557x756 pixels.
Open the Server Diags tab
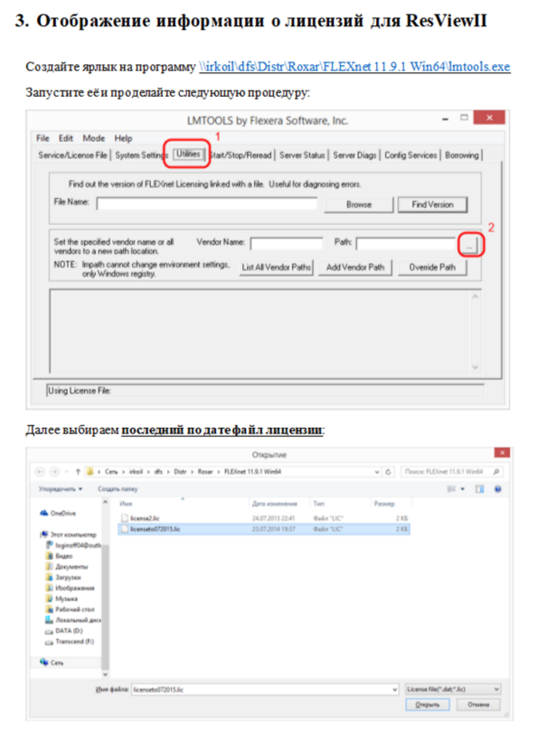pyautogui.click(x=354, y=156)
